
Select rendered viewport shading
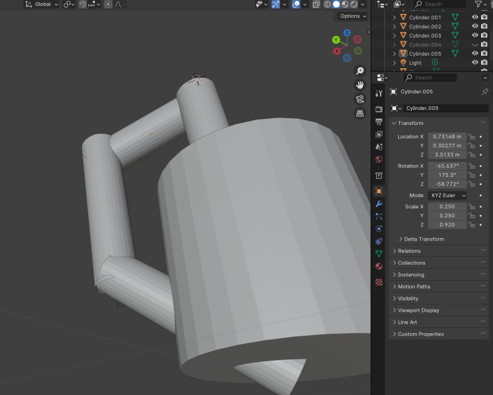coord(353,4)
